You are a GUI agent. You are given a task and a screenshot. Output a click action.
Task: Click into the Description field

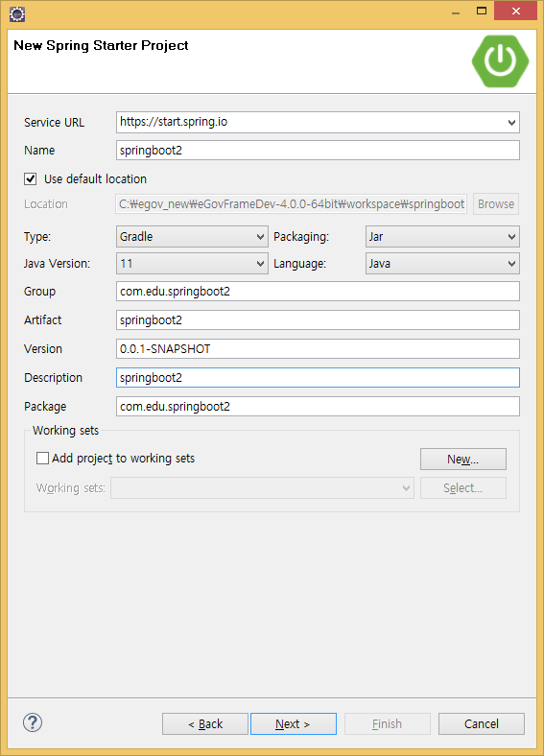318,377
